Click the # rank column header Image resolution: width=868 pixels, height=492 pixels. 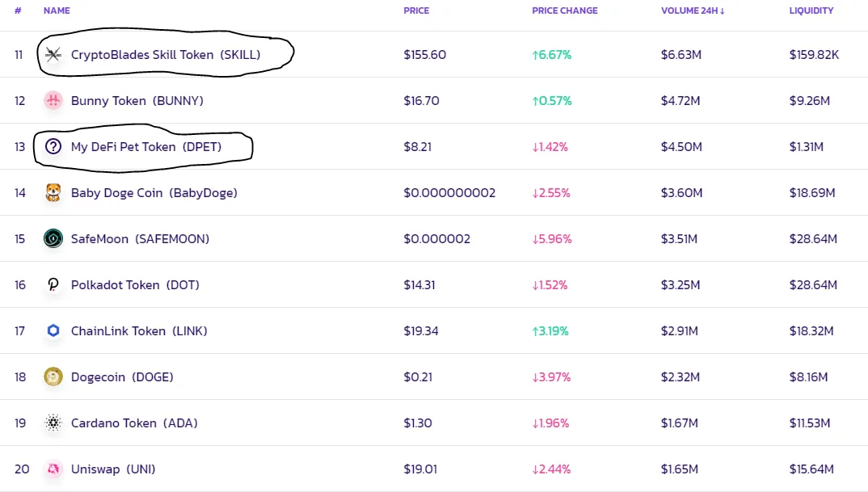pyautogui.click(x=18, y=11)
